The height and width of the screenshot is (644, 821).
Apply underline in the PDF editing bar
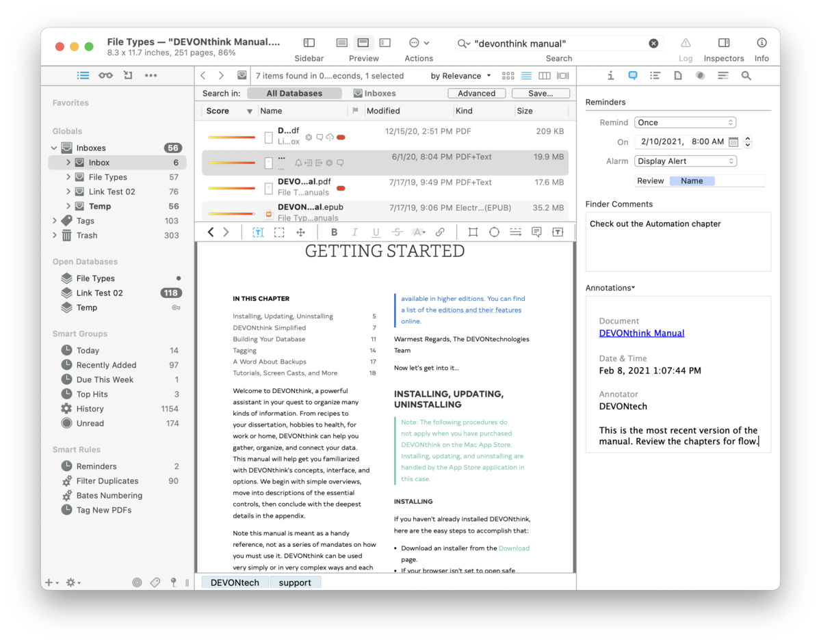pyautogui.click(x=376, y=232)
